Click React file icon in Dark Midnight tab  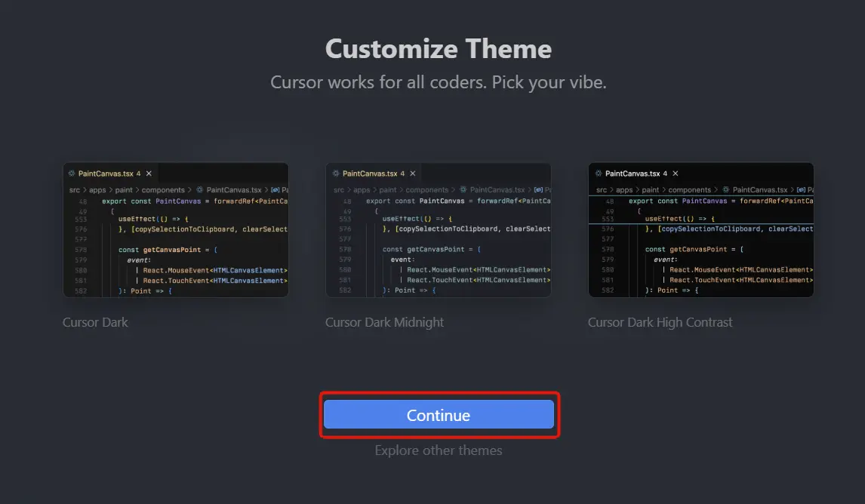click(335, 174)
